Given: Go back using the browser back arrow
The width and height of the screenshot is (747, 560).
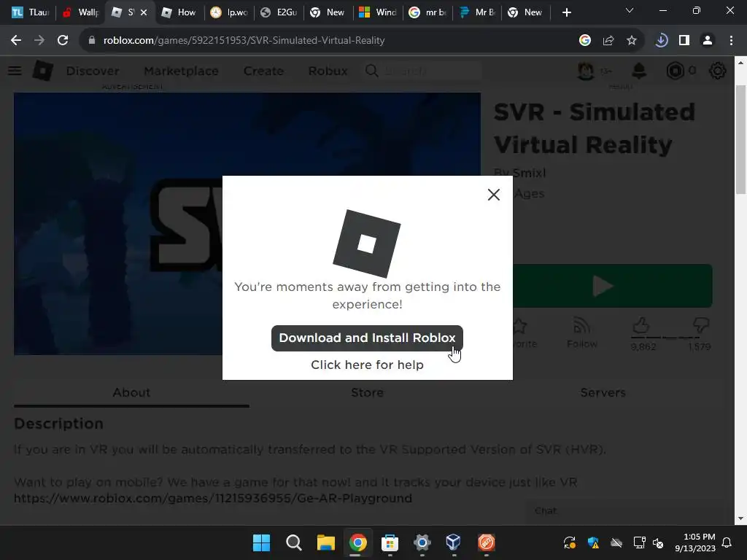Looking at the screenshot, I should [x=16, y=41].
